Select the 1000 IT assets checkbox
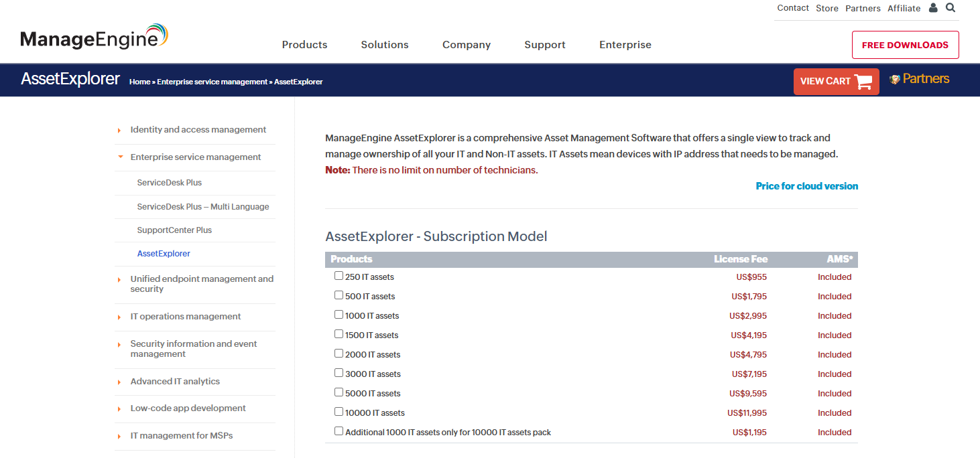This screenshot has height=458, width=980. point(339,315)
